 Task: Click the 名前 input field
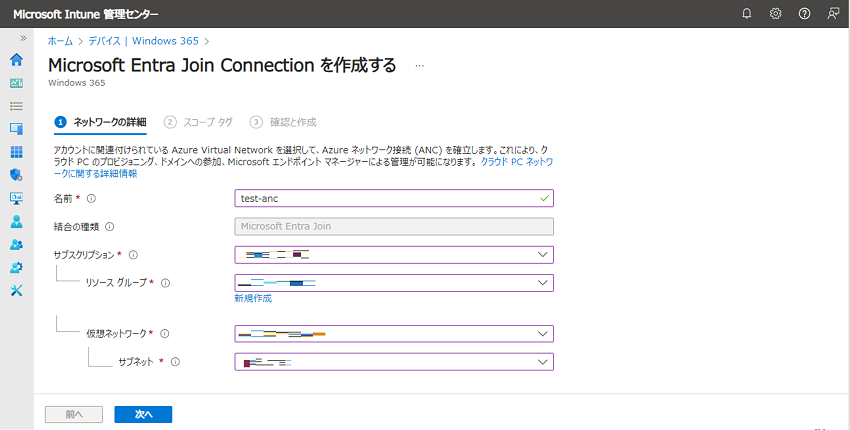coord(394,198)
